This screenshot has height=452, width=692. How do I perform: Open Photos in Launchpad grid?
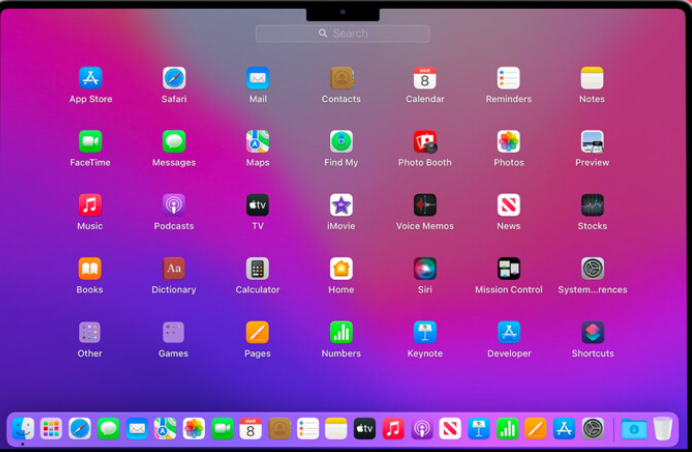[x=508, y=142]
